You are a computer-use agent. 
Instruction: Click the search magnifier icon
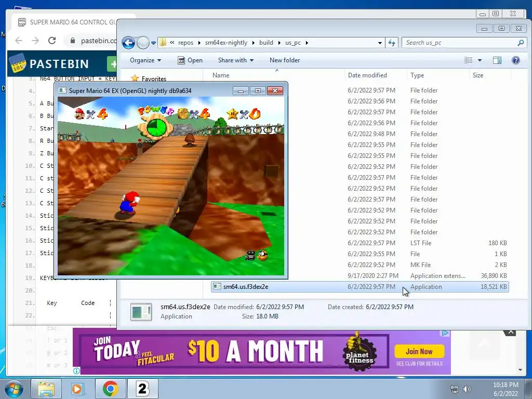tap(521, 43)
